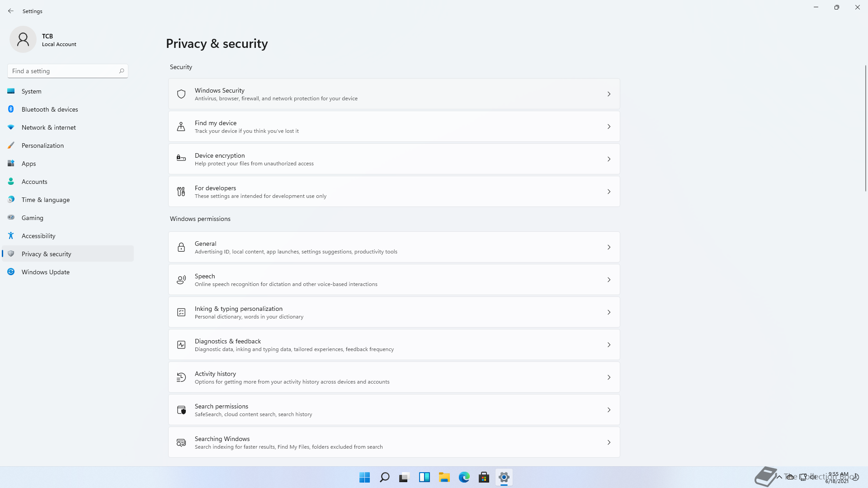Click the For developers tools icon
Viewport: 868px width, 488px height.
[181, 192]
